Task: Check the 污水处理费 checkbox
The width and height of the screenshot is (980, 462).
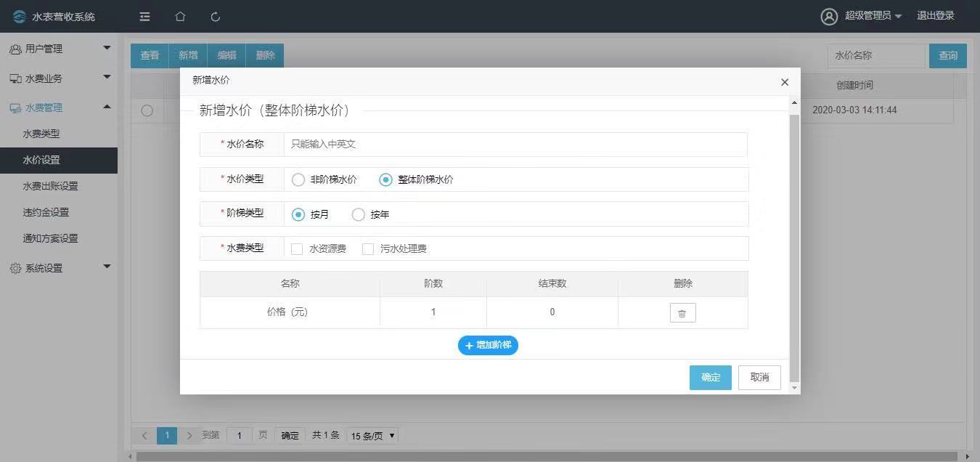Action: click(x=368, y=248)
